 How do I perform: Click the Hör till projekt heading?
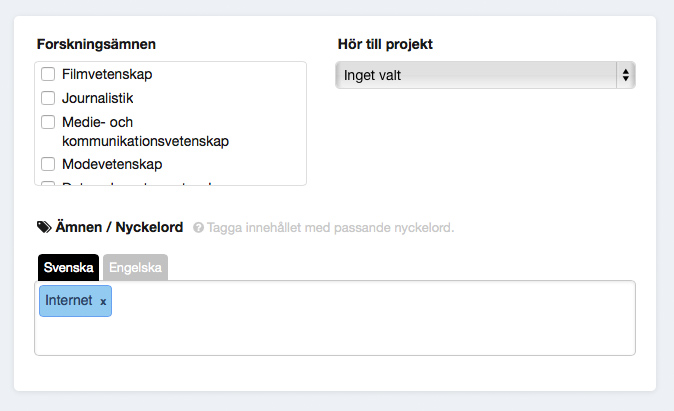(385, 44)
